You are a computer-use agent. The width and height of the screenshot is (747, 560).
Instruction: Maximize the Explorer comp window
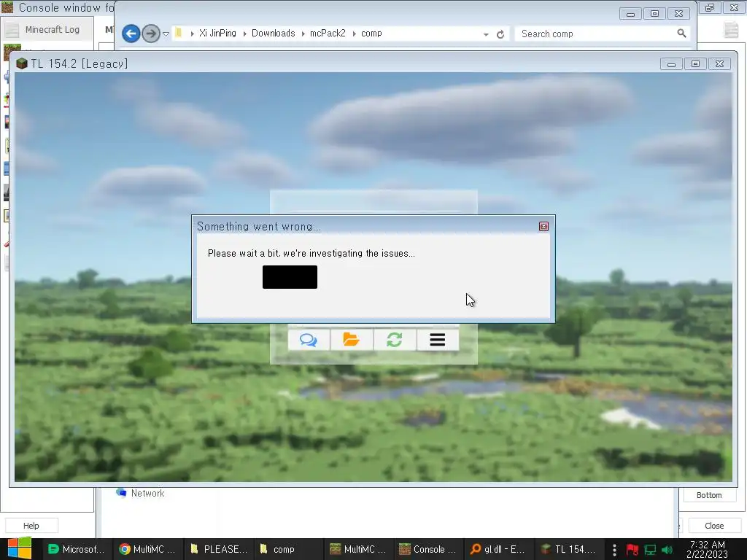pos(654,14)
